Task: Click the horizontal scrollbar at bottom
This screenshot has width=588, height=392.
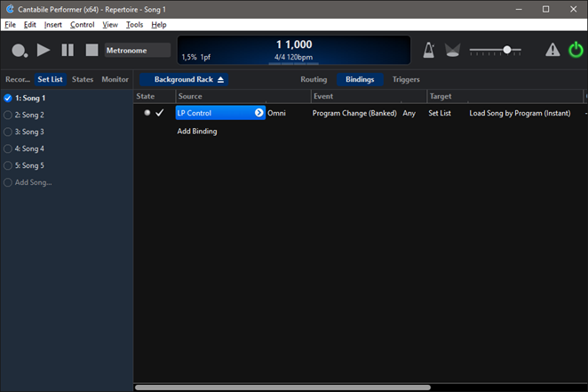Action: pyautogui.click(x=282, y=388)
